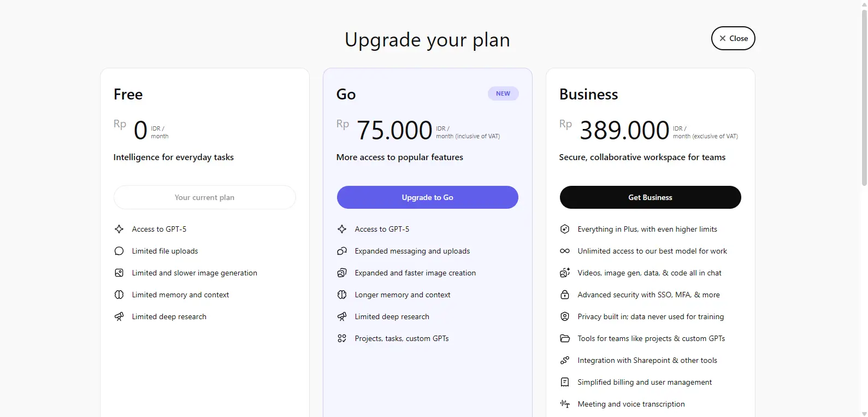Viewport: 868px width, 417px height.
Task: Click the sparkle icon beside Free plan's GPT-5 access
Action: tap(119, 229)
